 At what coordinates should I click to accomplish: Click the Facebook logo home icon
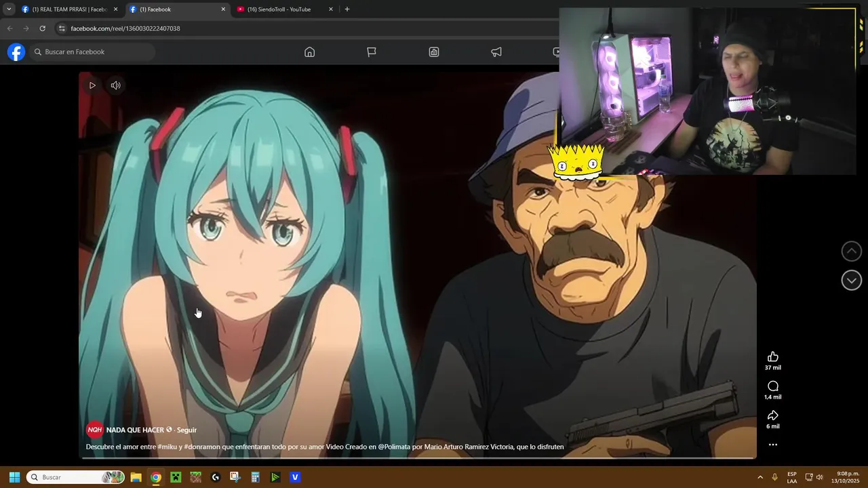pos(16,52)
